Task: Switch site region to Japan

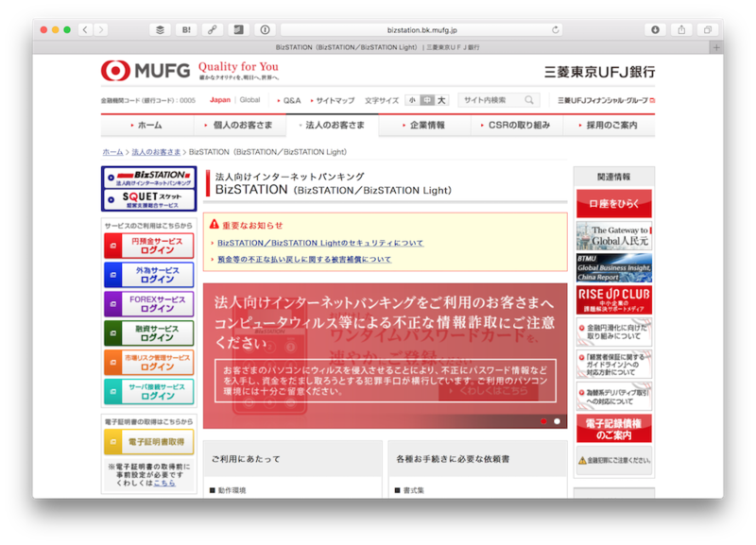Action: click(220, 100)
